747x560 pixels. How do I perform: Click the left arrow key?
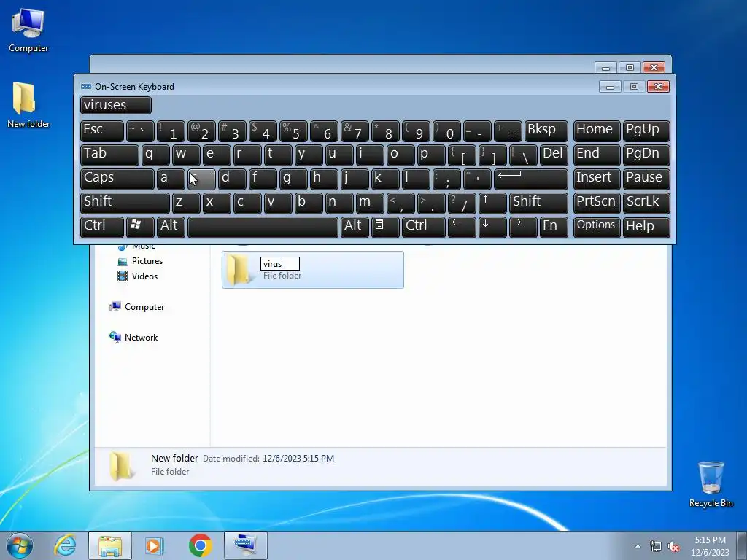(x=462, y=227)
